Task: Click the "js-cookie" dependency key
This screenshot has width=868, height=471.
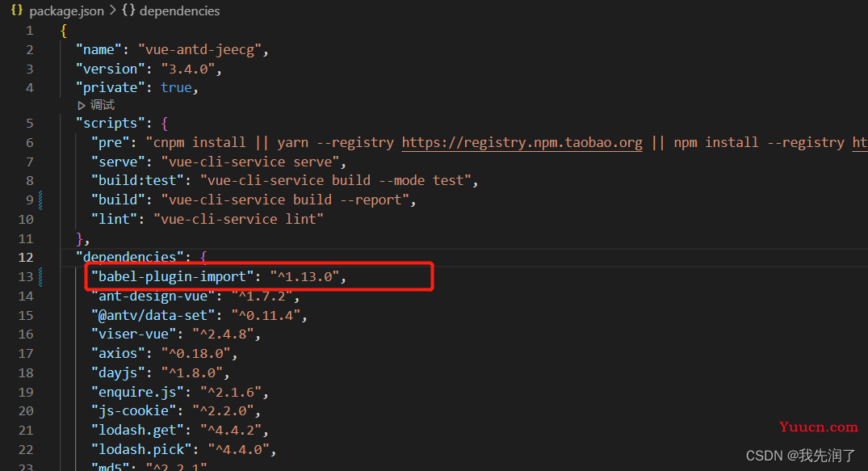Action: point(133,410)
